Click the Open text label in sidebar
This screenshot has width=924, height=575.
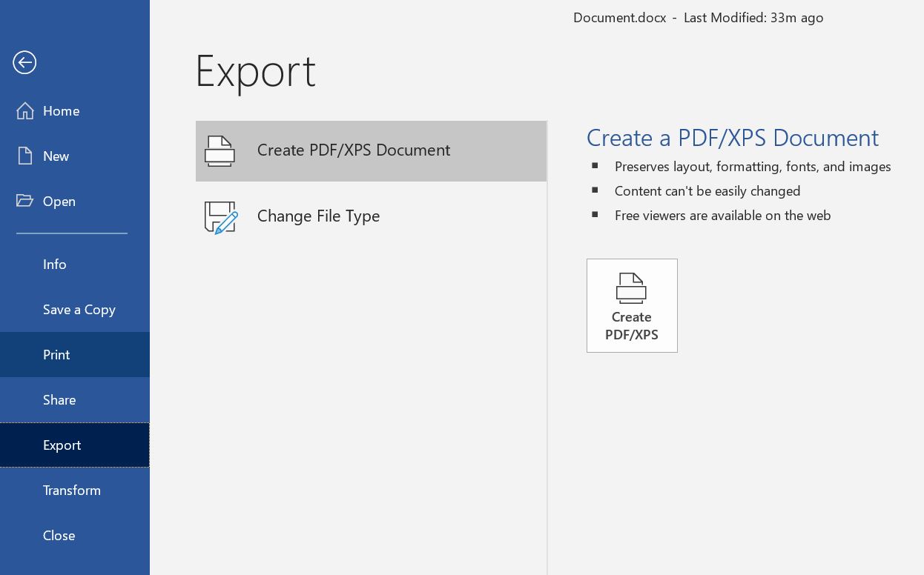point(59,202)
